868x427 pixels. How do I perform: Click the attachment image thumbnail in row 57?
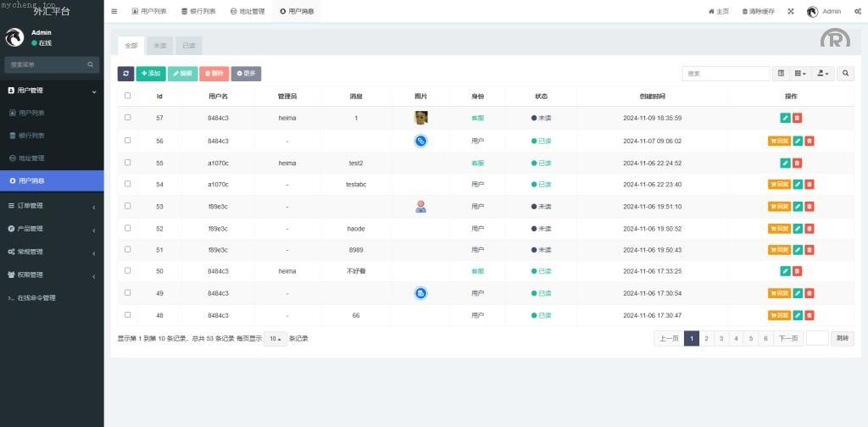pyautogui.click(x=420, y=119)
